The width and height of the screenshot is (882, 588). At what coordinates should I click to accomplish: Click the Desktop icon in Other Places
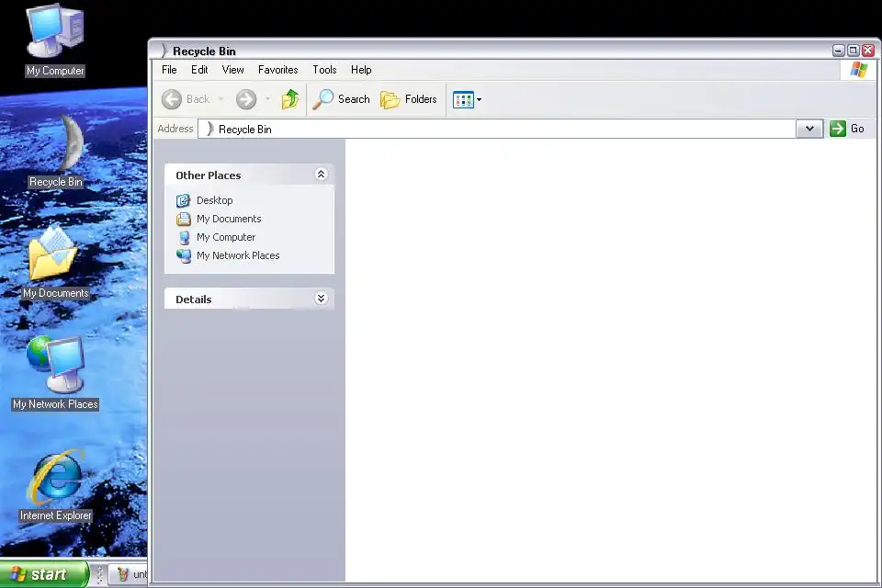coord(184,200)
